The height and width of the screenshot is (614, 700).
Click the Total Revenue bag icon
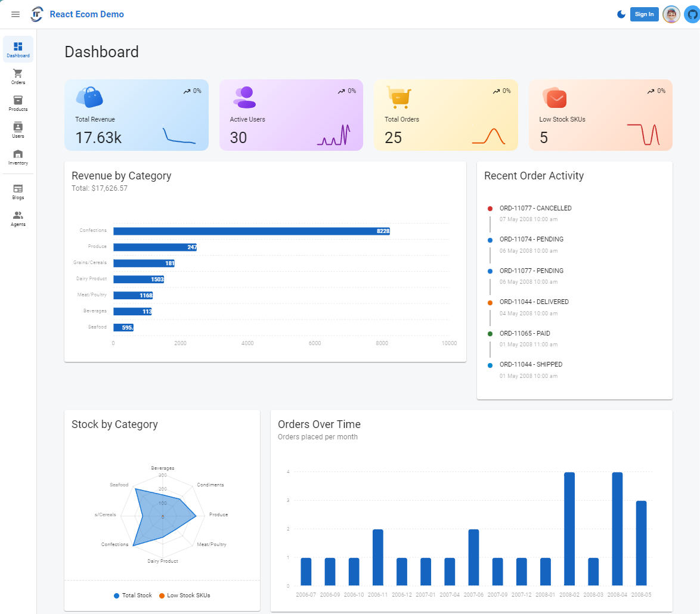(x=89, y=97)
